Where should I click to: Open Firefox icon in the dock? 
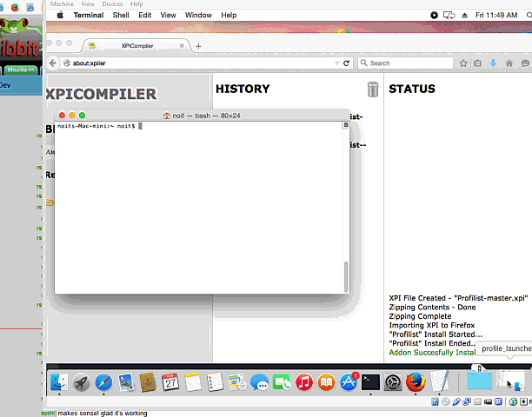click(x=416, y=382)
